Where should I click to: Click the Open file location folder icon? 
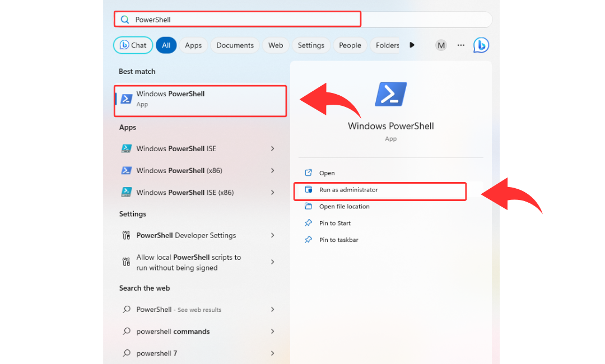pyautogui.click(x=308, y=207)
